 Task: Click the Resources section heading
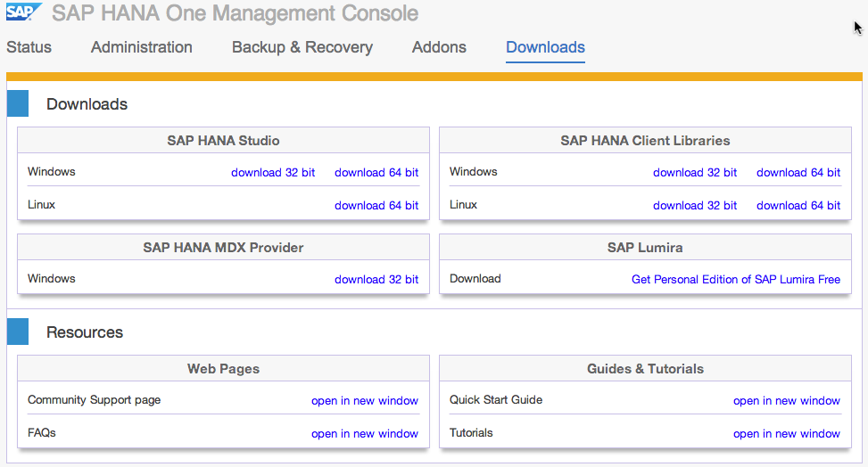tap(85, 332)
